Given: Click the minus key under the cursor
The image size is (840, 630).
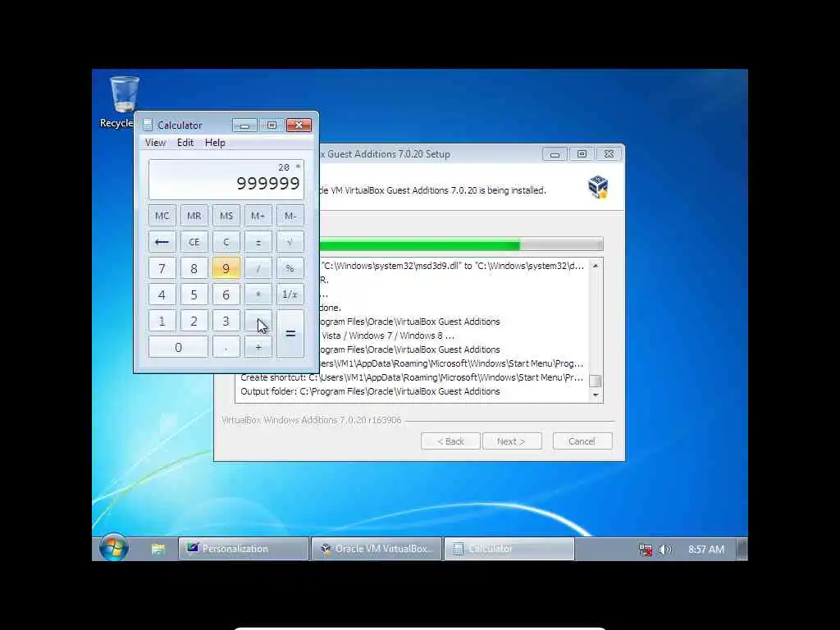Looking at the screenshot, I should [x=258, y=321].
